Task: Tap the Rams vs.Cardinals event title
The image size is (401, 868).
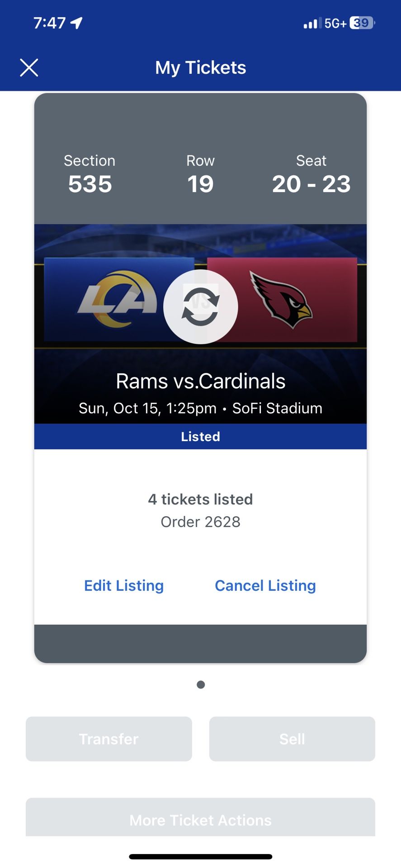Action: pyautogui.click(x=200, y=381)
